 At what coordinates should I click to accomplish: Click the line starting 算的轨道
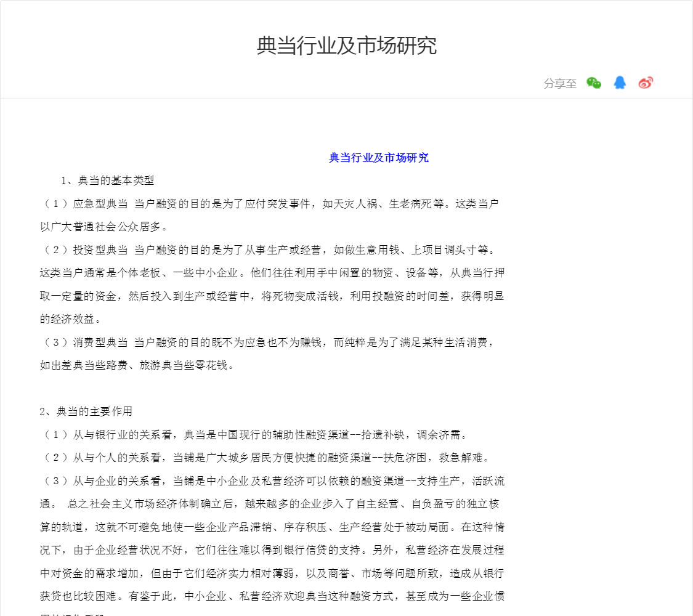[272, 527]
